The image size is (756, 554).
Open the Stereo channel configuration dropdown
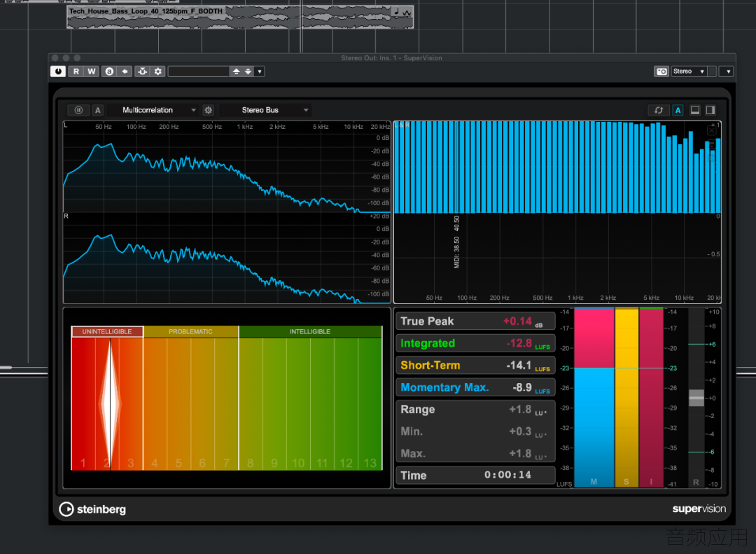(689, 71)
